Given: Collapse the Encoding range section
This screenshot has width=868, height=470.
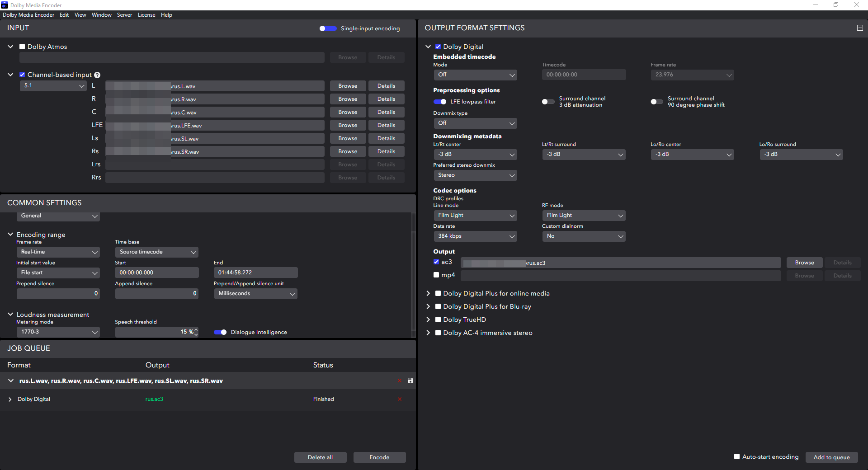Looking at the screenshot, I should (10, 234).
